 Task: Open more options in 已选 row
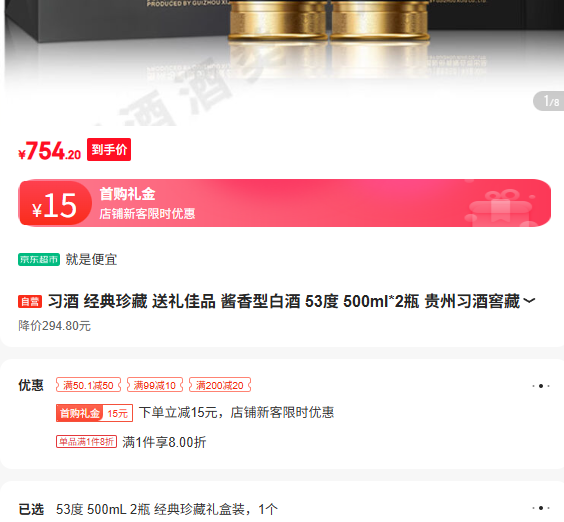[x=541, y=508]
